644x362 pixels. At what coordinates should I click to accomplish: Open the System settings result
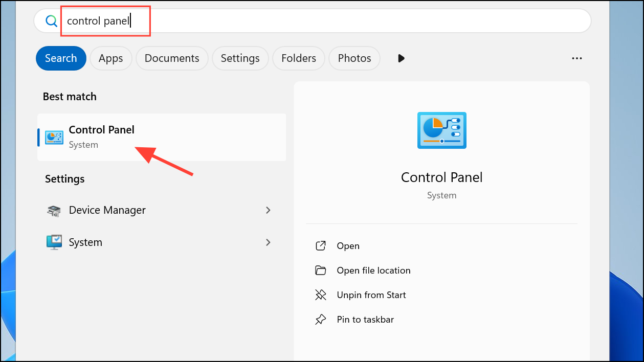[162, 242]
